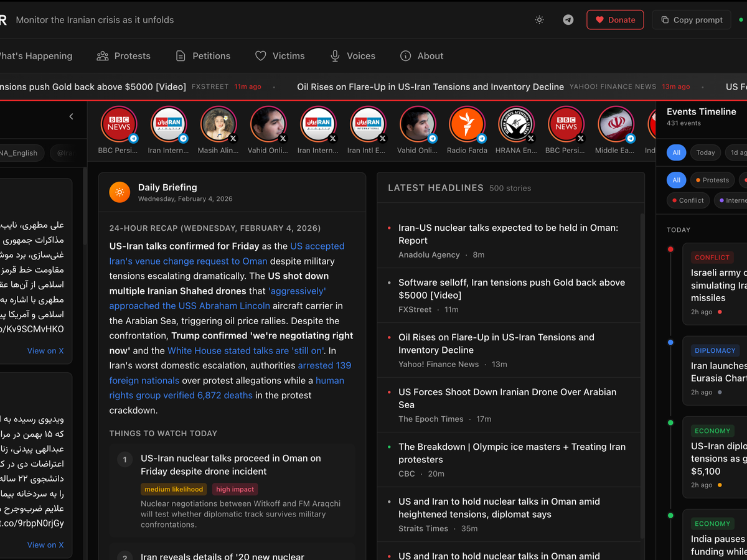Viewport: 747px width, 560px height.
Task: Switch to the Voices tab
Action: pyautogui.click(x=352, y=56)
